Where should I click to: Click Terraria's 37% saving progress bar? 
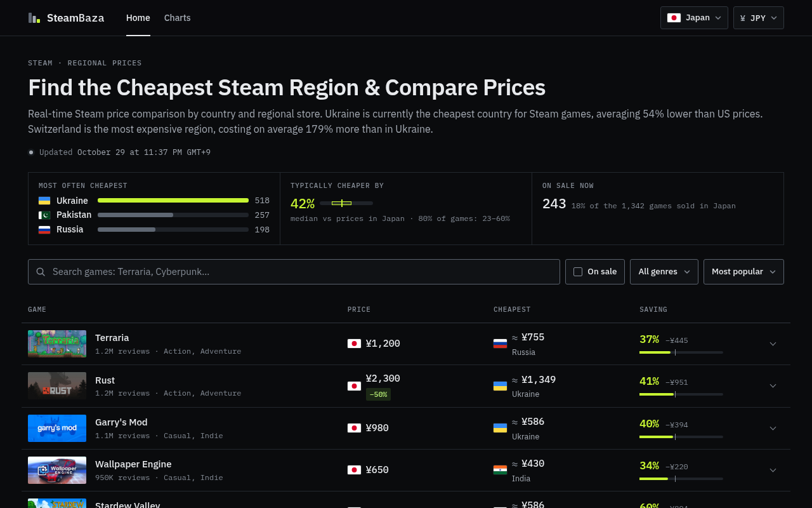(x=681, y=352)
